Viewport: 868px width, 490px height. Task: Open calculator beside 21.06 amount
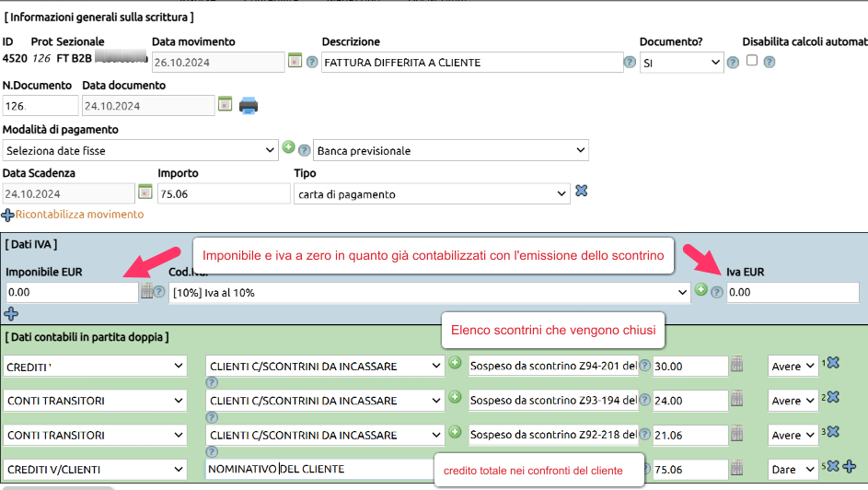click(736, 433)
